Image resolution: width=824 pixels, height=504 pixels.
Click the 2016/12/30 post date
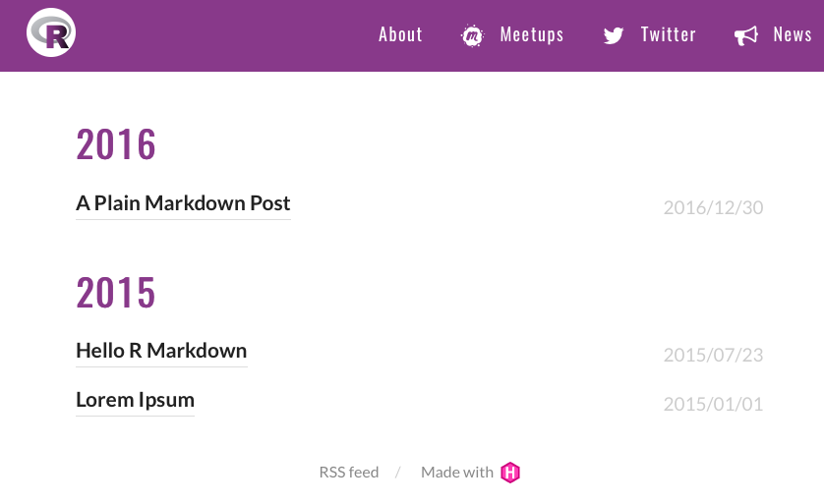click(x=713, y=207)
